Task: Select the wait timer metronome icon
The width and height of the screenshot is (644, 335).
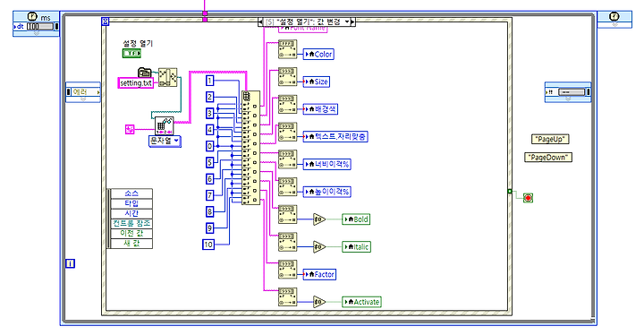Action: pyautogui.click(x=32, y=17)
